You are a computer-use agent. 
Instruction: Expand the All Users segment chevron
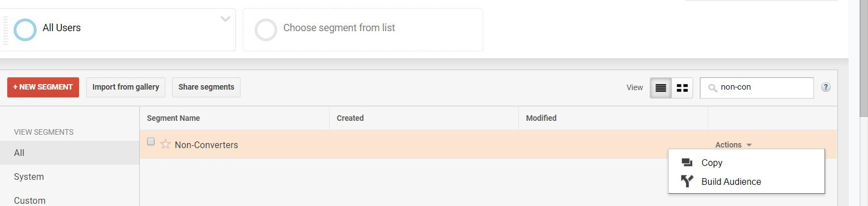[x=225, y=19]
